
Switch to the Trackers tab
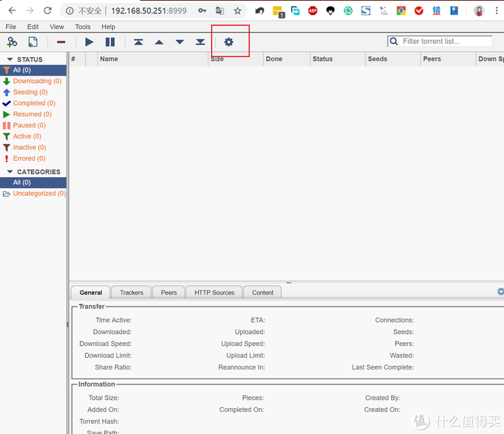(131, 293)
